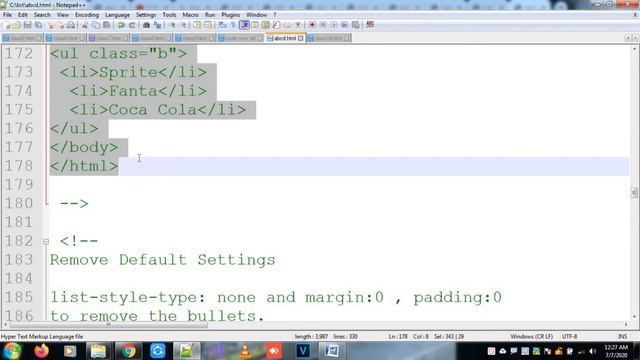Click the 'Remove Default Settings' comment line
Screen dimensions: 640x360
[x=162, y=260]
